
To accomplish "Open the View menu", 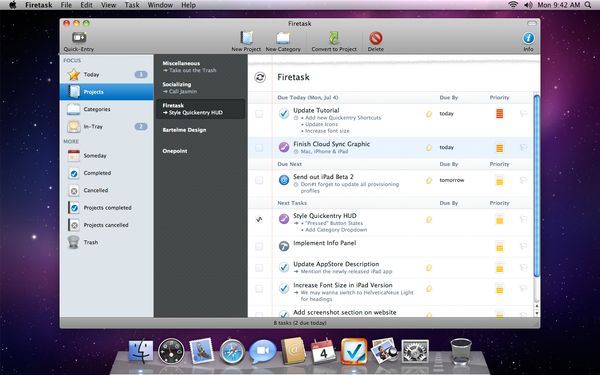I will pos(109,5).
